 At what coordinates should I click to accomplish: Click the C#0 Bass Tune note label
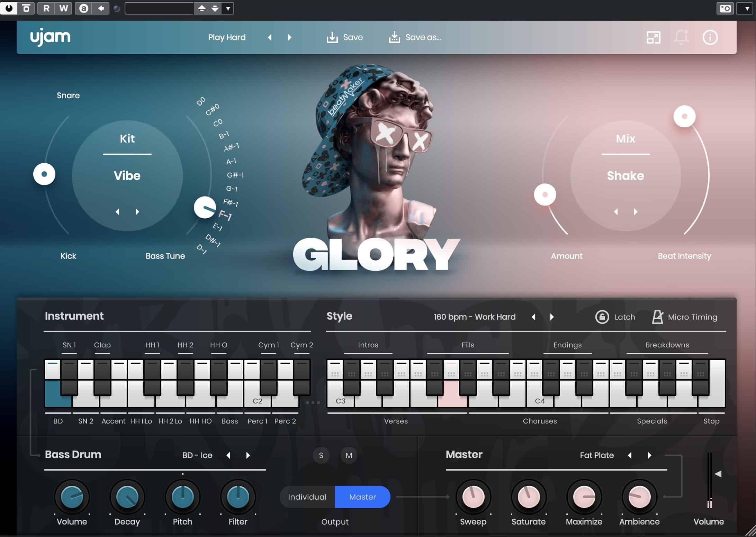pyautogui.click(x=213, y=109)
